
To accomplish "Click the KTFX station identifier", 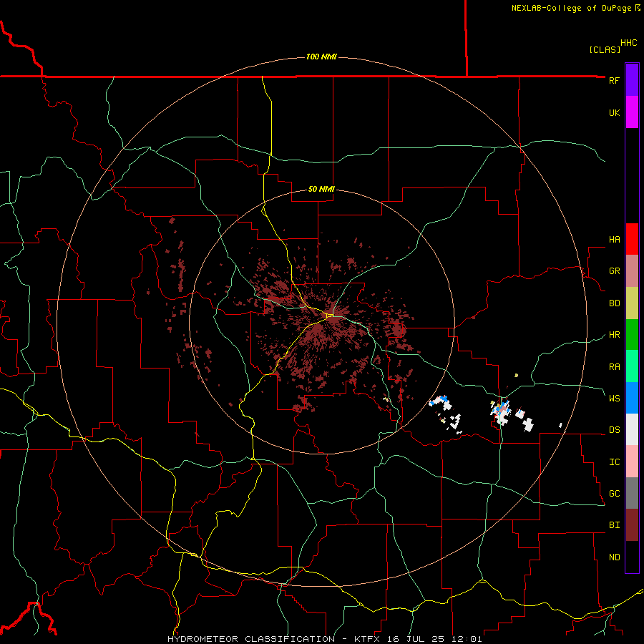I will point(368,639).
